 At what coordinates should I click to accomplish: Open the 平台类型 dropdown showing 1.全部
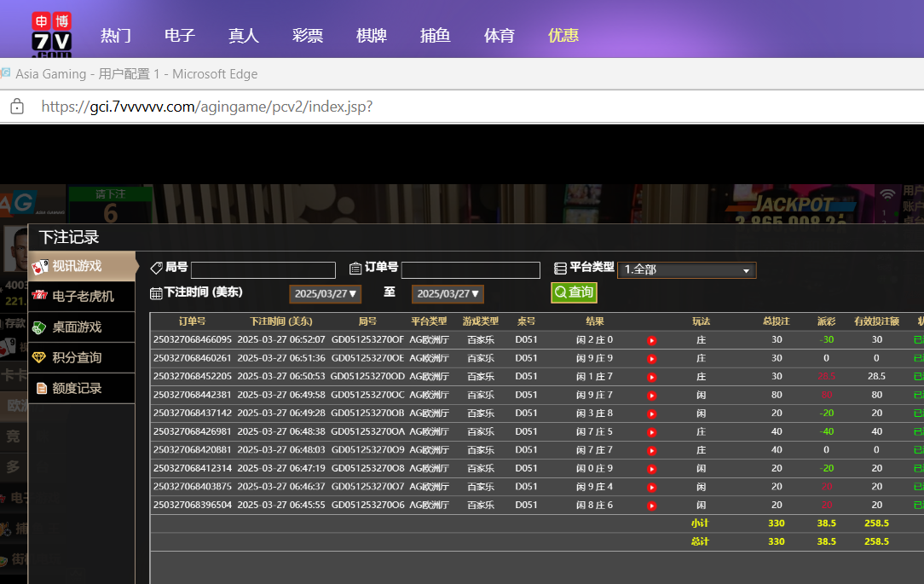(x=686, y=270)
